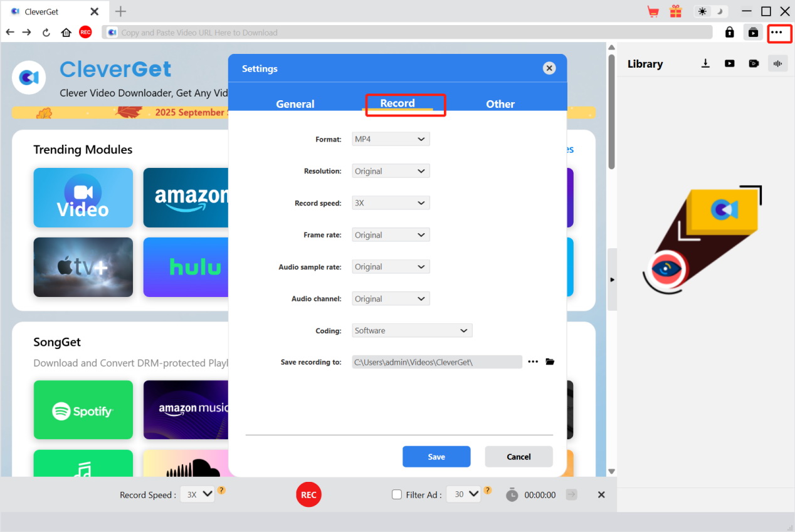Viewport: 795px width, 532px height.
Task: Reload the page with refresh icon
Action: coord(46,33)
